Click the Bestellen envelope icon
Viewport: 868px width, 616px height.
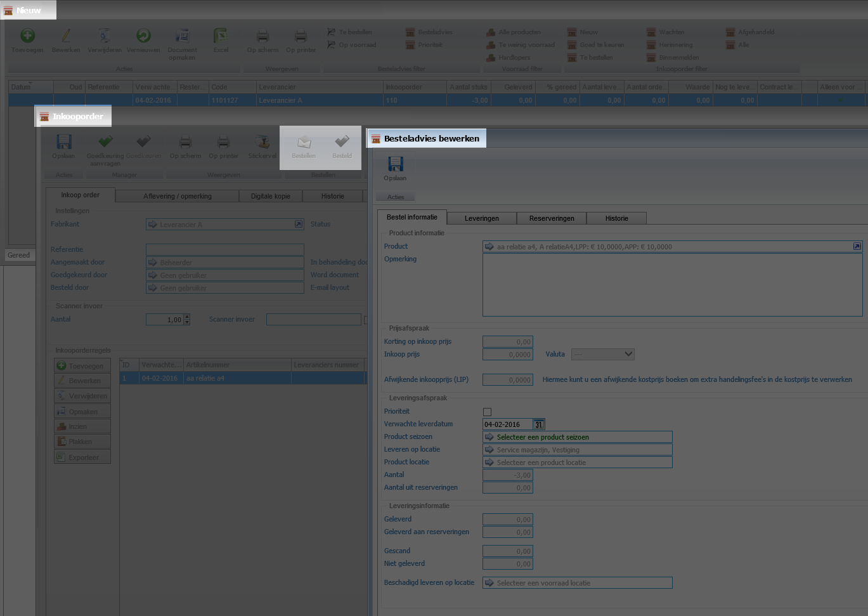304,142
